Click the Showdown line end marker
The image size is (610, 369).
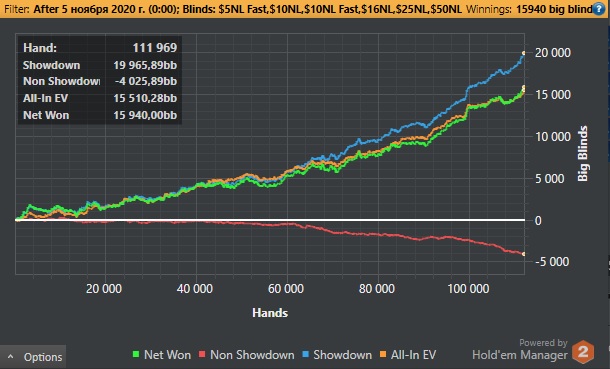coord(524,53)
